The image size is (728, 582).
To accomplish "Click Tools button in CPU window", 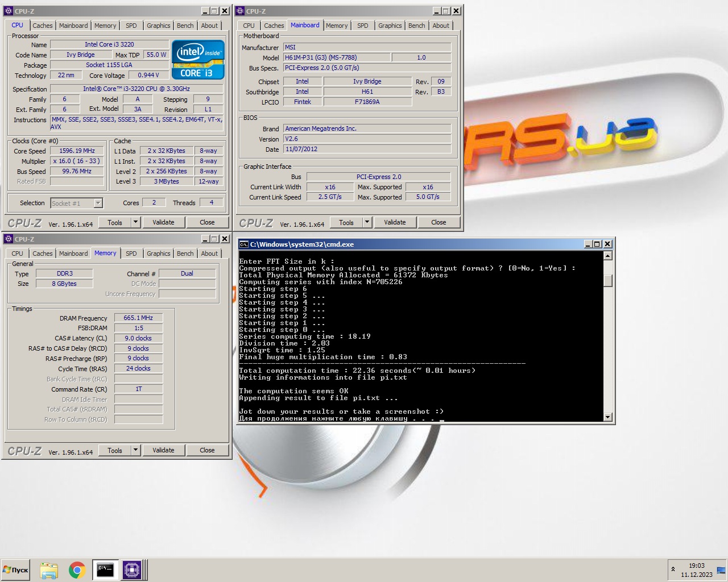I will coord(115,222).
